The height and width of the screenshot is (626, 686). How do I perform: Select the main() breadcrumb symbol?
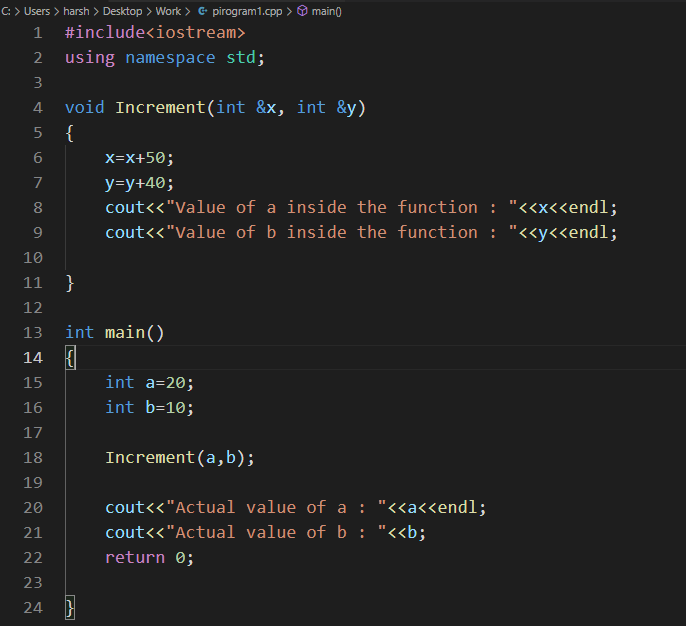pyautogui.click(x=326, y=11)
